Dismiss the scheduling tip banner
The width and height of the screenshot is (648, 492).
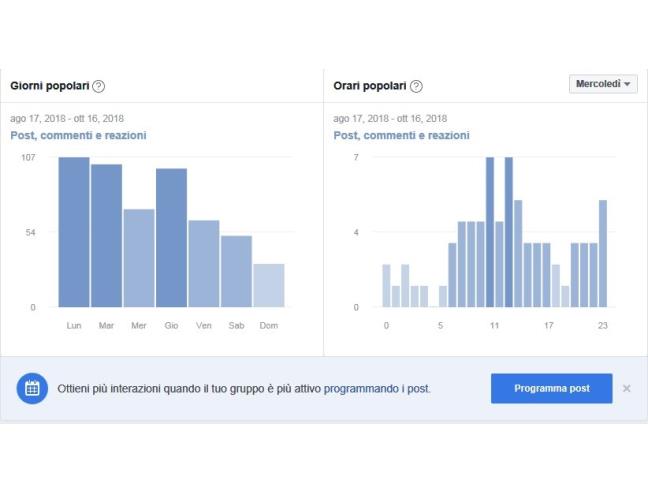[626, 388]
